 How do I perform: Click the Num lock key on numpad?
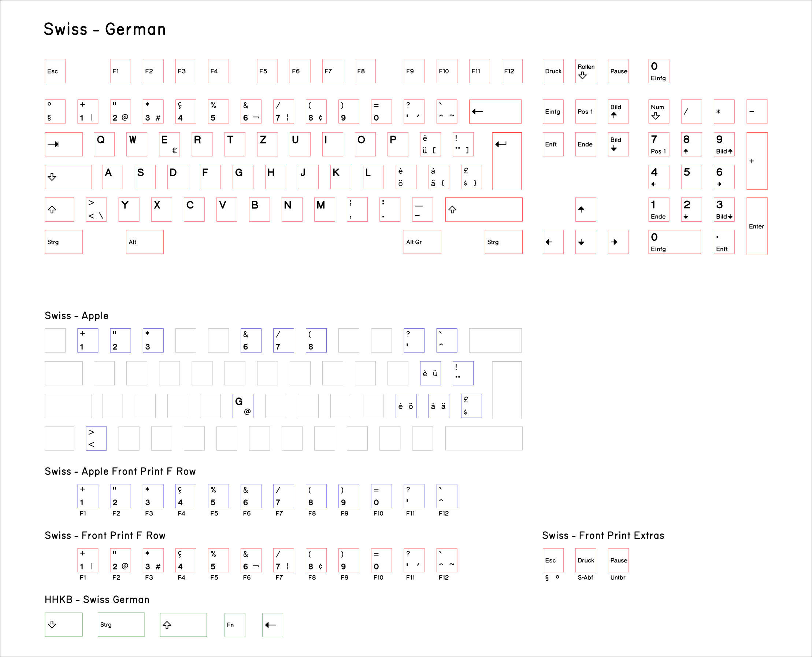click(659, 111)
